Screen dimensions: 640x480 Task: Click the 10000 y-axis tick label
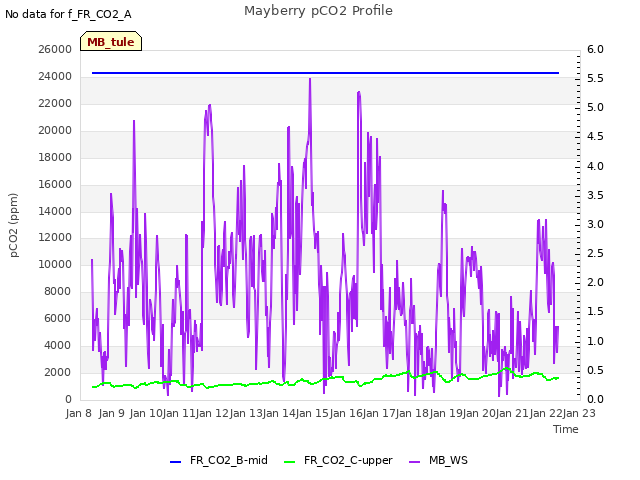pos(55,264)
